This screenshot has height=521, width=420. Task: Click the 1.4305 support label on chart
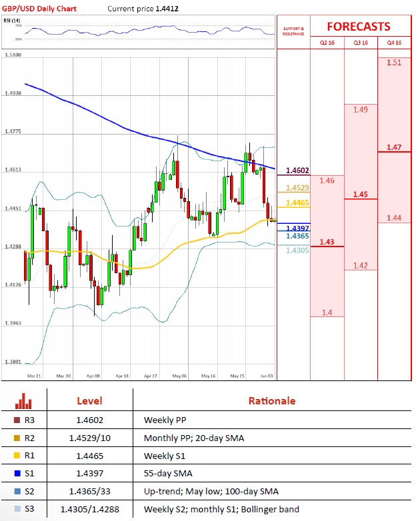(x=297, y=251)
